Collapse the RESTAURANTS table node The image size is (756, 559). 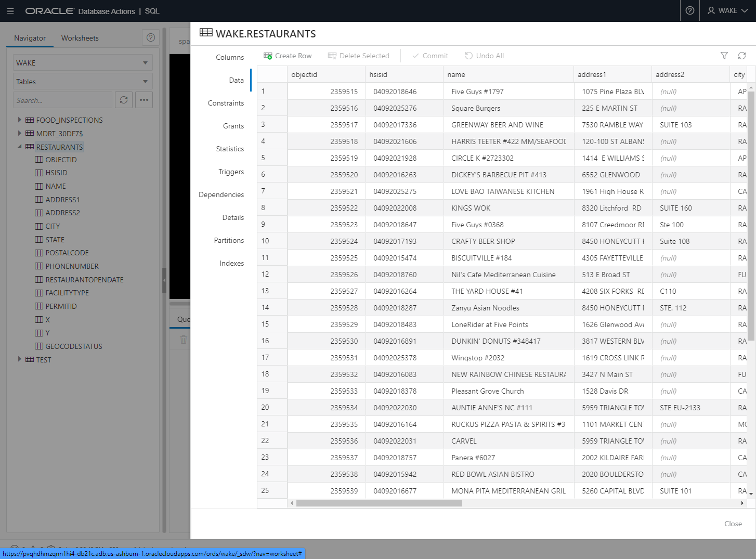coord(20,147)
